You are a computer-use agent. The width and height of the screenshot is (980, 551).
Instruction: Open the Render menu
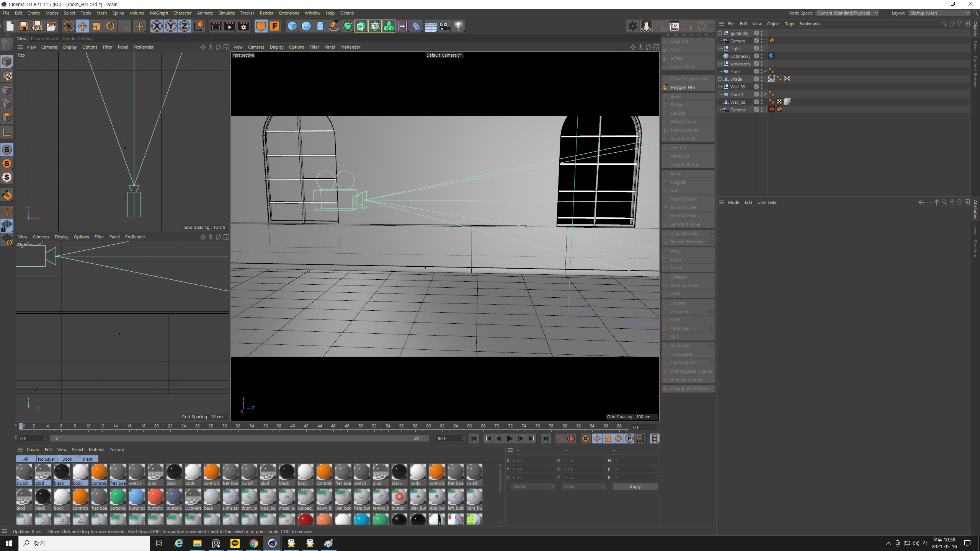tap(266, 13)
